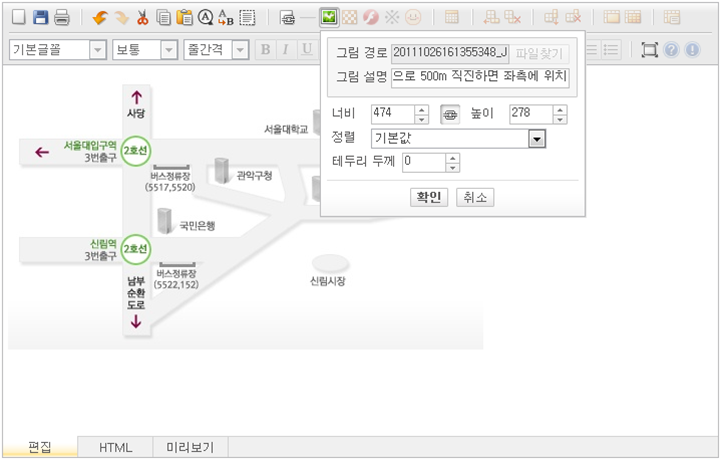720x459 pixels.
Task: Click the 테두리 두께 border thickness field
Action: [x=424, y=161]
